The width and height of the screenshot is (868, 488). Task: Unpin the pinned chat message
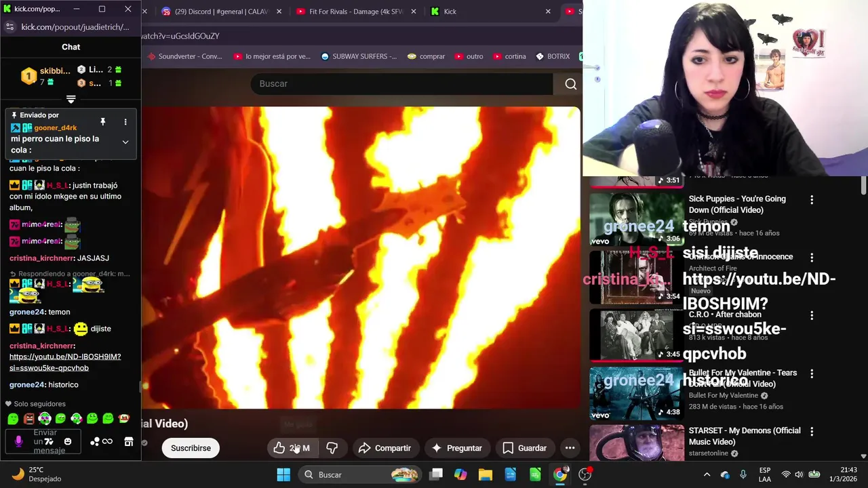pos(102,122)
